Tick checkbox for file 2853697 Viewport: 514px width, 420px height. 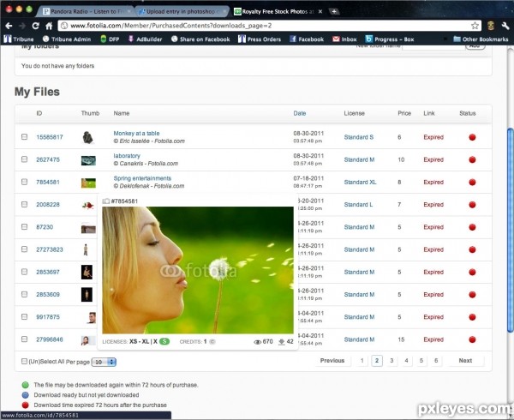click(24, 272)
